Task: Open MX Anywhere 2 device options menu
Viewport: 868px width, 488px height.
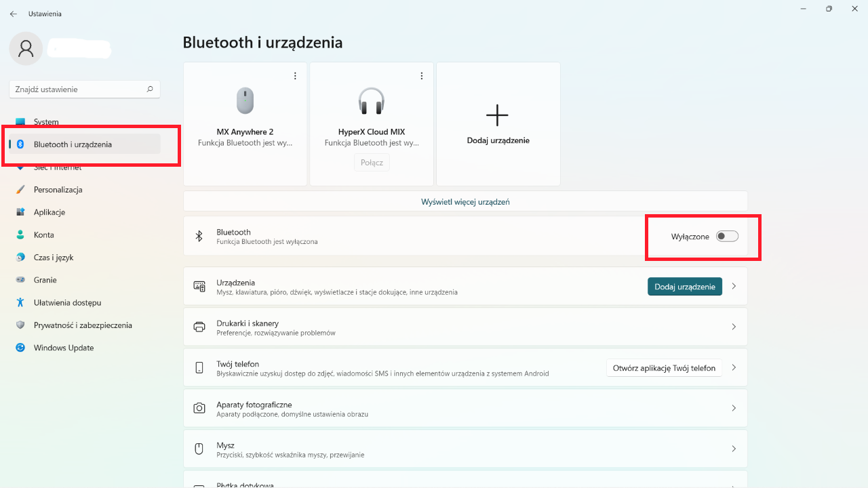Action: tap(295, 76)
